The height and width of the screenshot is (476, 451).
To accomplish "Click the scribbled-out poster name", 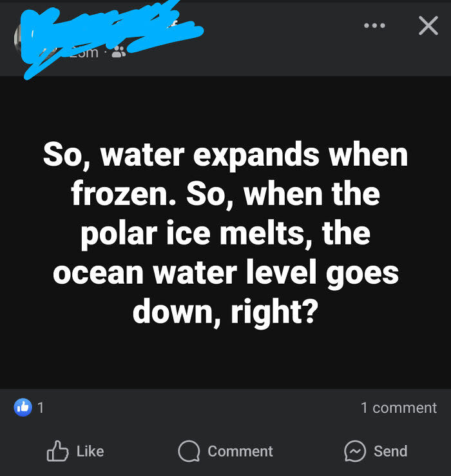I will point(110,29).
